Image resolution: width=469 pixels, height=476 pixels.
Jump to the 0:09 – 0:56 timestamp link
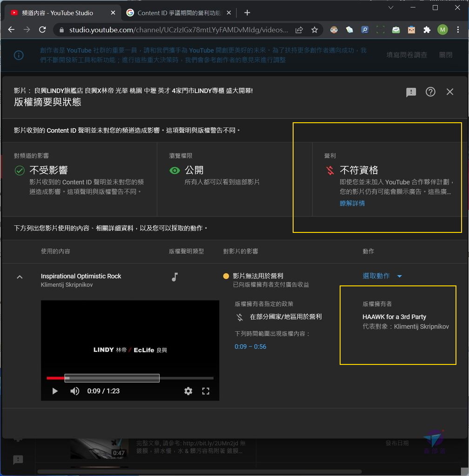[250, 346]
